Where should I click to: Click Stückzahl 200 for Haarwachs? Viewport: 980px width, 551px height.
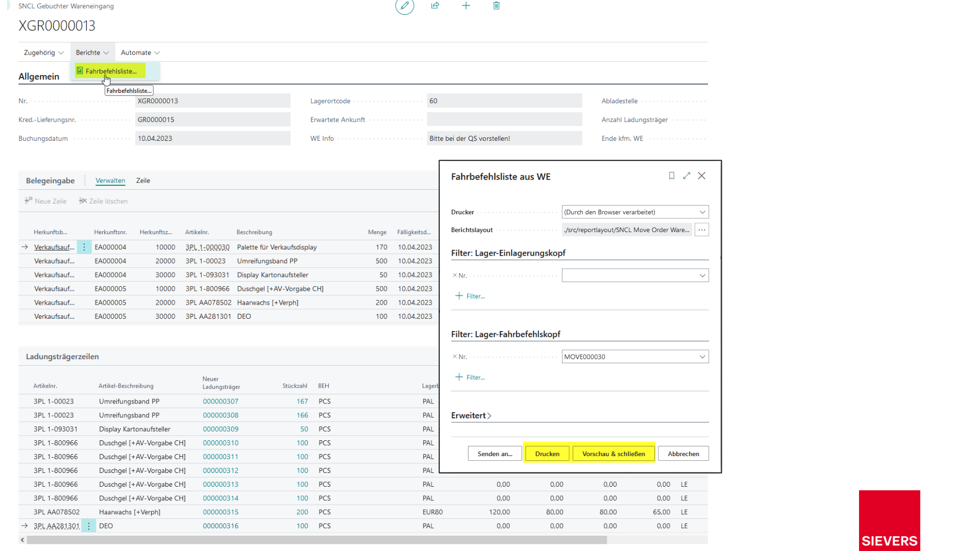(302, 512)
